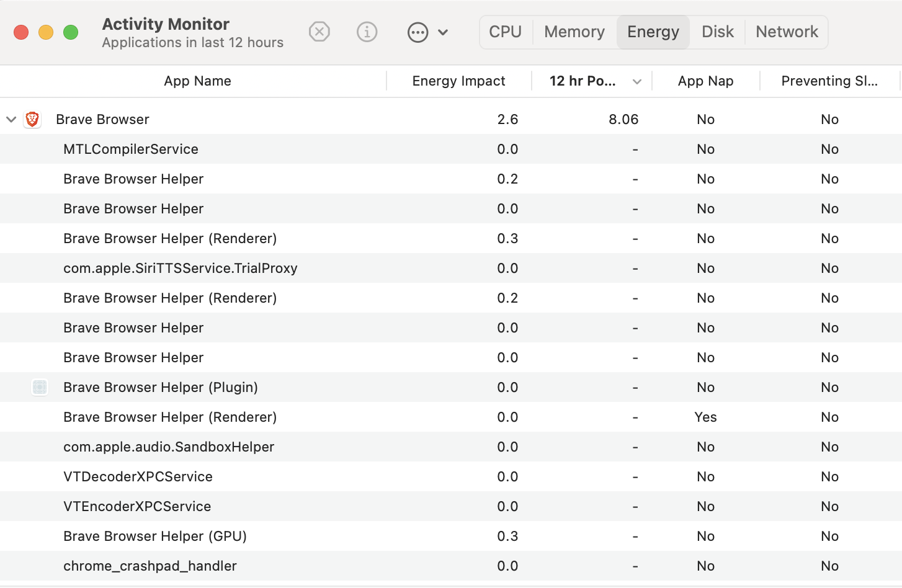Select the VTDecoderXPCService process
The image size is (902, 588).
click(x=451, y=476)
